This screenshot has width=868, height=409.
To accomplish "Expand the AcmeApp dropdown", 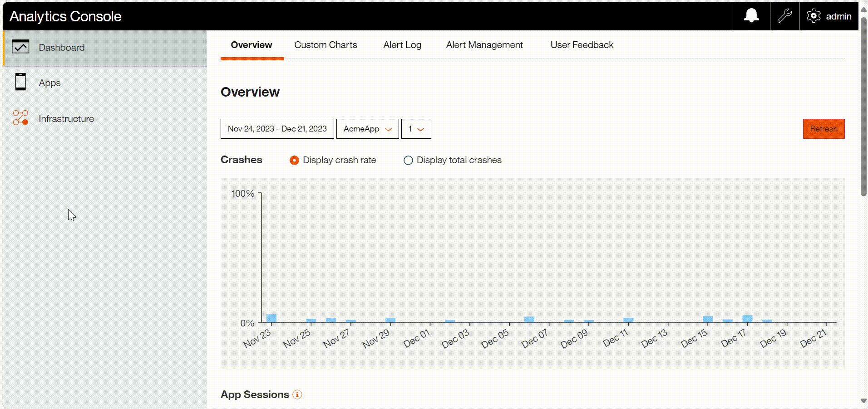I will (x=367, y=129).
